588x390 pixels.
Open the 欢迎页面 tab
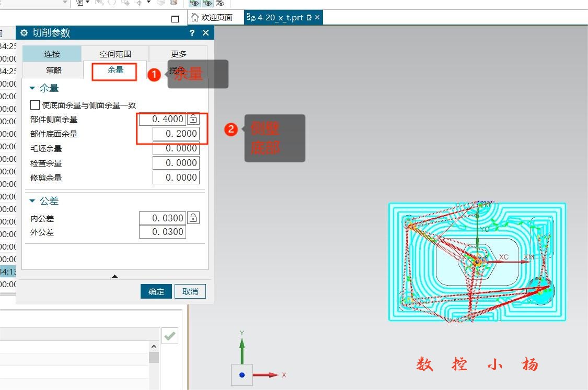click(x=212, y=18)
